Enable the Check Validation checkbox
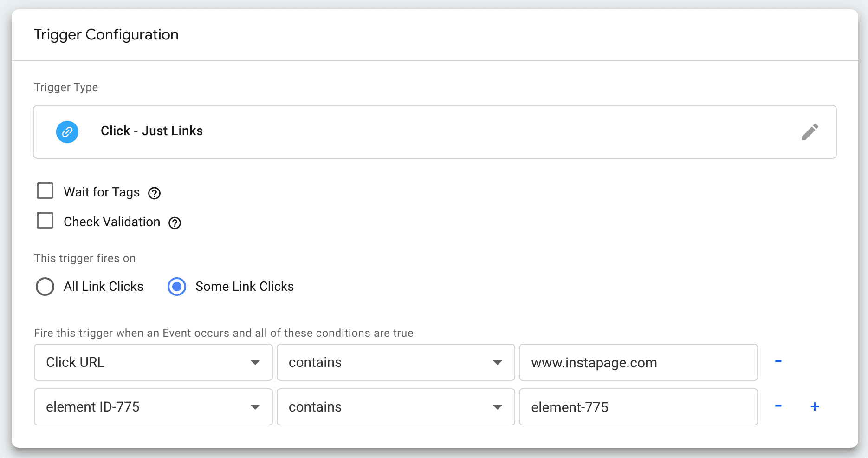Viewport: 868px width, 458px height. tap(45, 221)
